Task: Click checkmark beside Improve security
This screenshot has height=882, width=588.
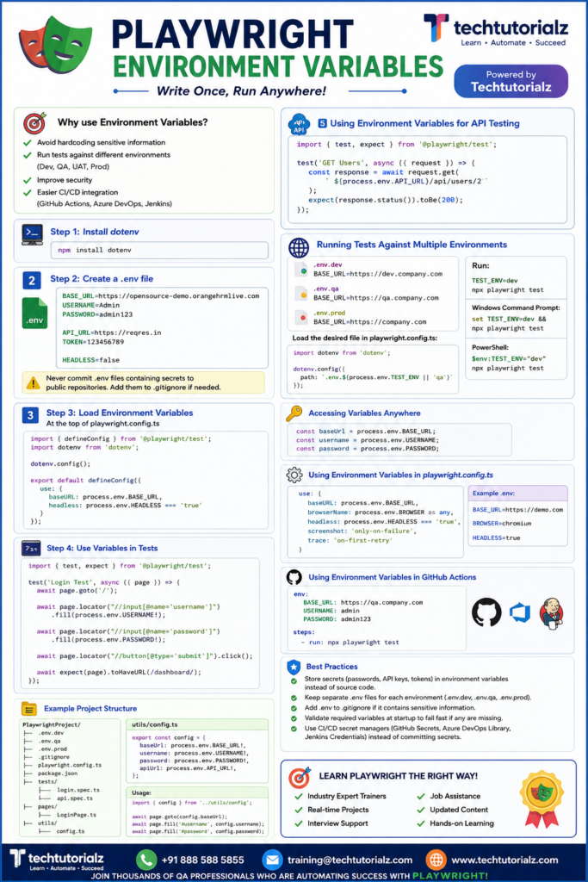Action: 27,181
